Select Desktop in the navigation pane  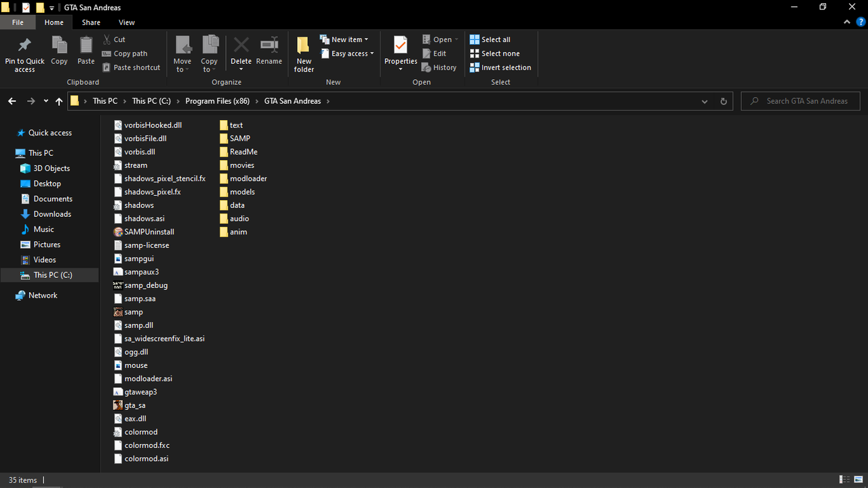click(47, 184)
